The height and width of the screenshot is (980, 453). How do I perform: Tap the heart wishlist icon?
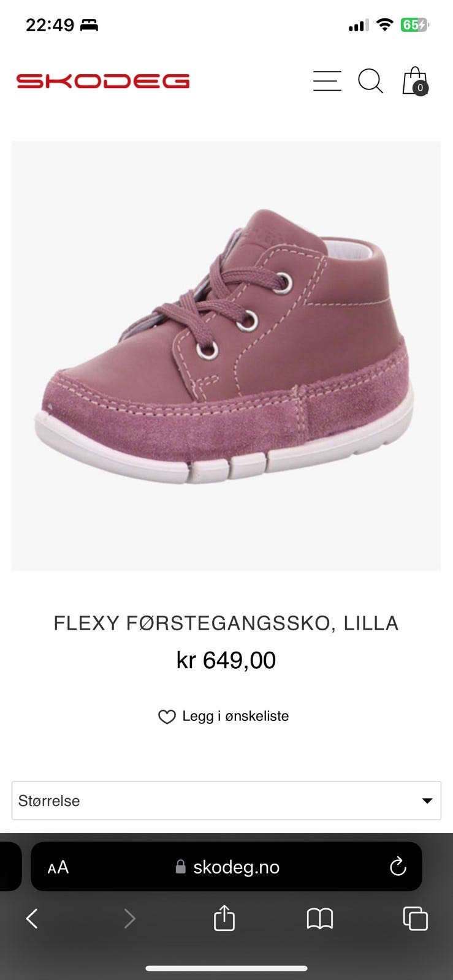[167, 717]
